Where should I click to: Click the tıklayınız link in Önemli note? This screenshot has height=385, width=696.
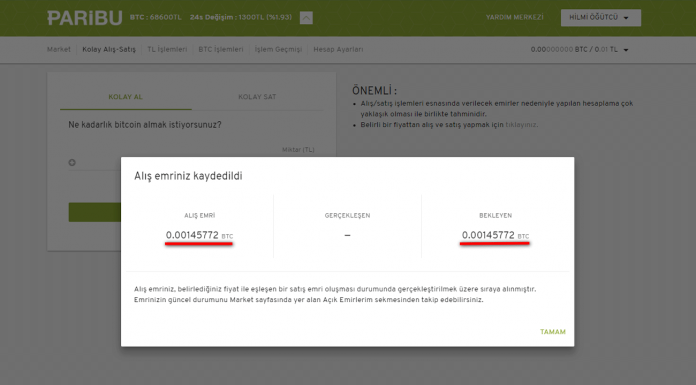[521, 125]
